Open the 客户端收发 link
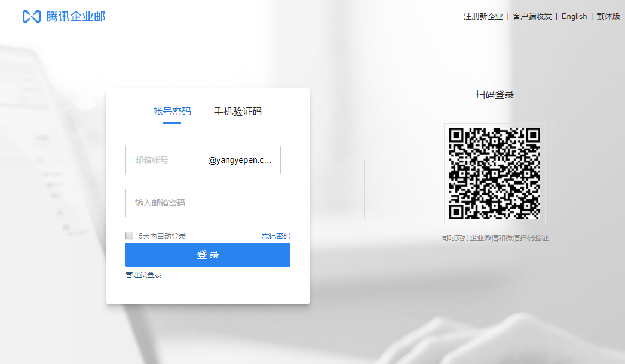Viewport: 625px width, 364px height. (x=532, y=16)
